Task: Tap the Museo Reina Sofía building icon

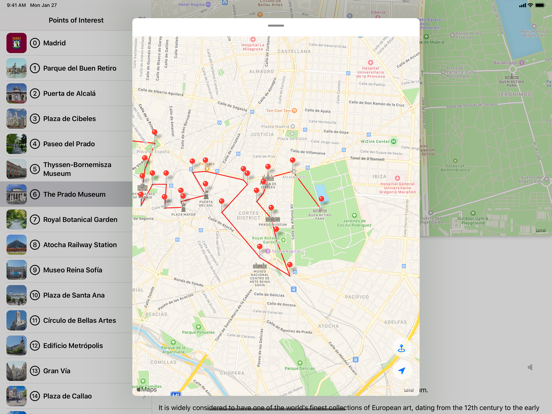Action: click(x=260, y=266)
